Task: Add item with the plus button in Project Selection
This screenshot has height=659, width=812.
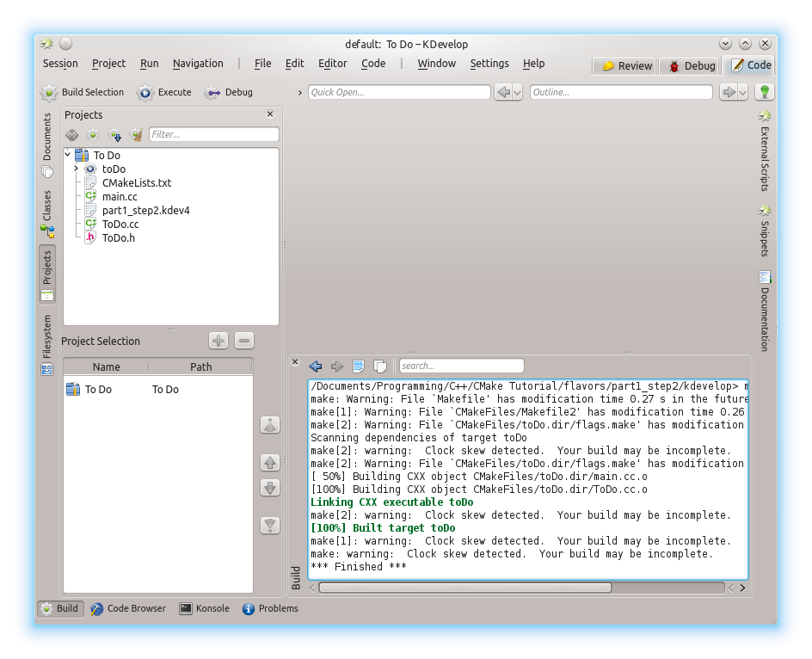Action: click(218, 341)
